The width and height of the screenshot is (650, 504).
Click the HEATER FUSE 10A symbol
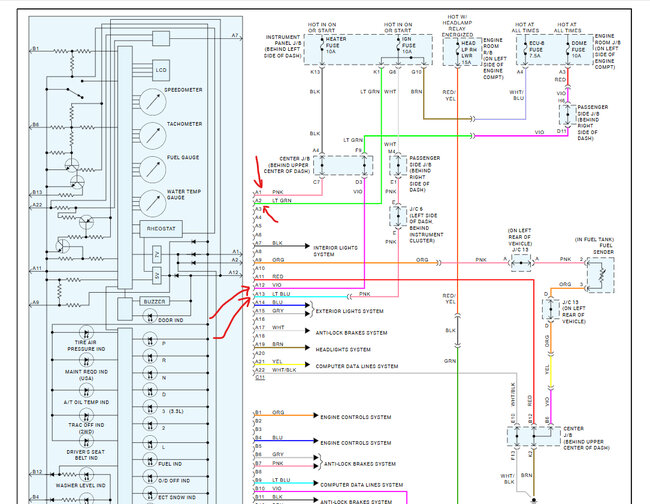pyautogui.click(x=322, y=46)
